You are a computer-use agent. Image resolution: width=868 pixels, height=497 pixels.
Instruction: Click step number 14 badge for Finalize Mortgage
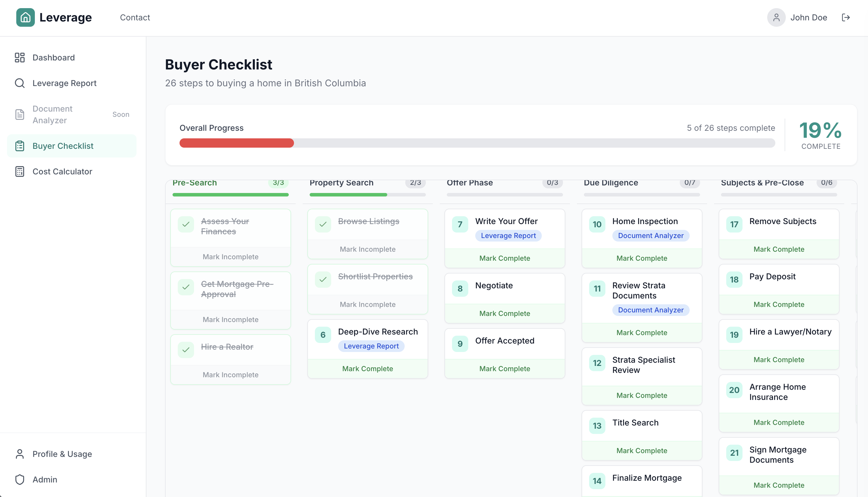pyautogui.click(x=597, y=481)
